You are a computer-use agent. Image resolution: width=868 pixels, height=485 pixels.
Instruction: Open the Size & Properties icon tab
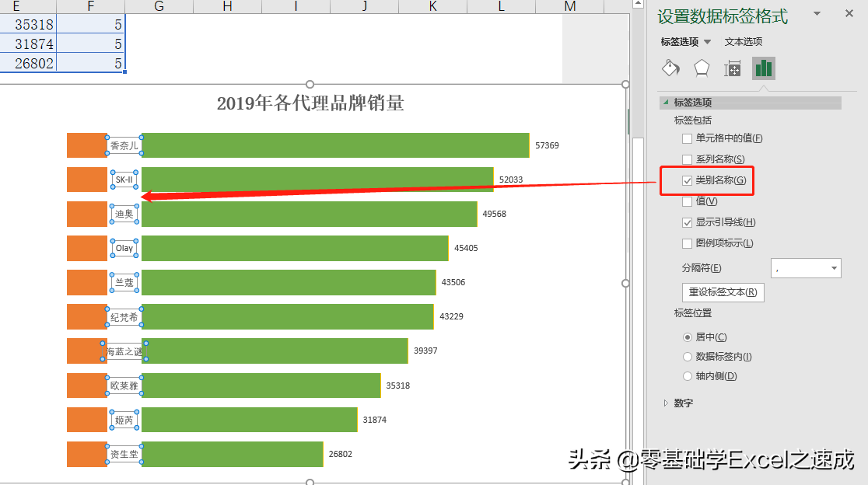pos(733,68)
